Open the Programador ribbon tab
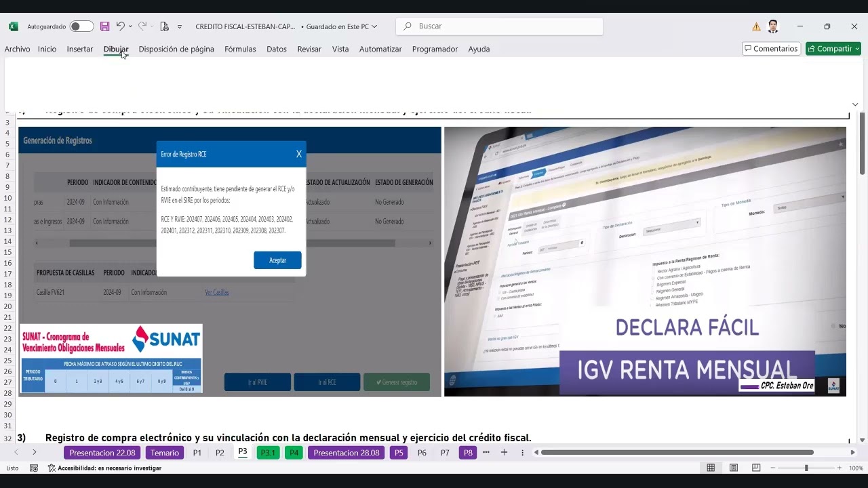The width and height of the screenshot is (868, 488). tap(435, 49)
